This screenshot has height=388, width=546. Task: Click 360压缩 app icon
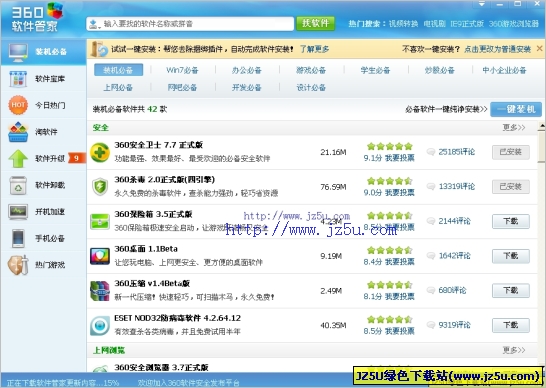[100, 291]
